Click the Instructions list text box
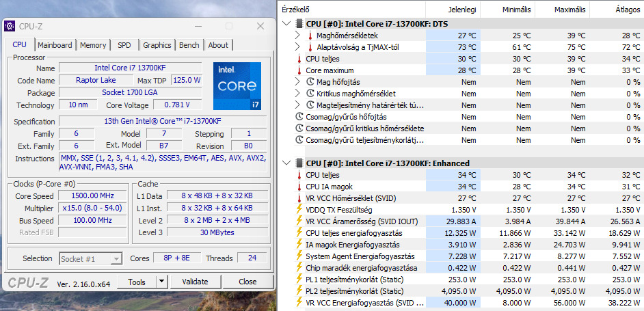 pyautogui.click(x=163, y=163)
